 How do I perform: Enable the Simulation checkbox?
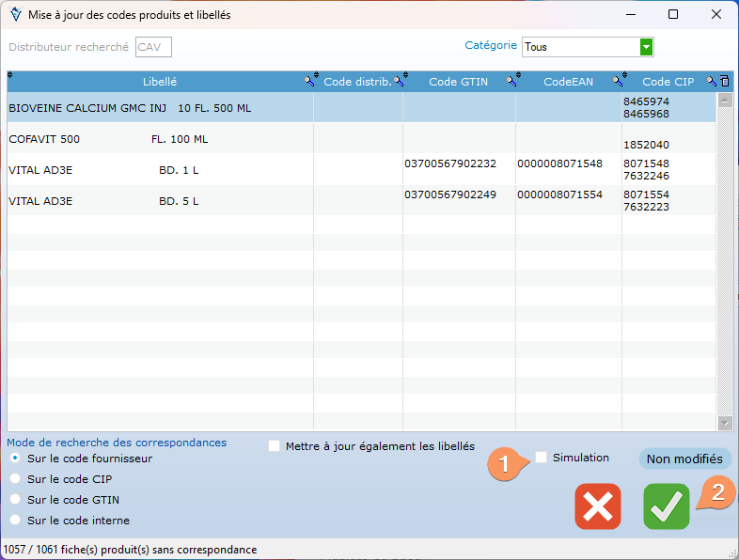[541, 458]
